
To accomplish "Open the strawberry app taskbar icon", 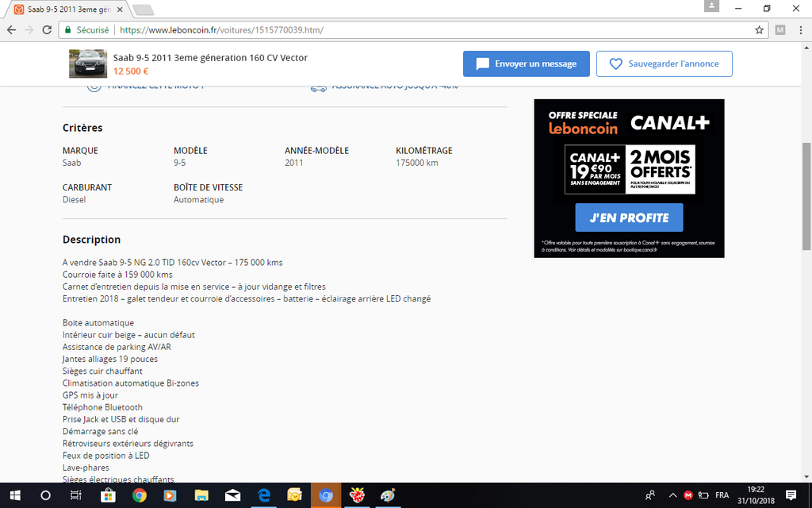I will pyautogui.click(x=357, y=495).
